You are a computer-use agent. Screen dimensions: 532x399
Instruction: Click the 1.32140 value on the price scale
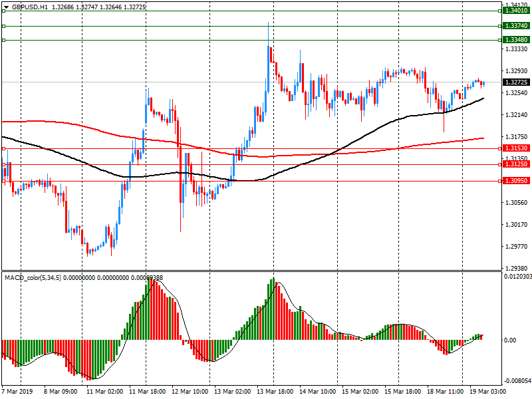pyautogui.click(x=516, y=115)
